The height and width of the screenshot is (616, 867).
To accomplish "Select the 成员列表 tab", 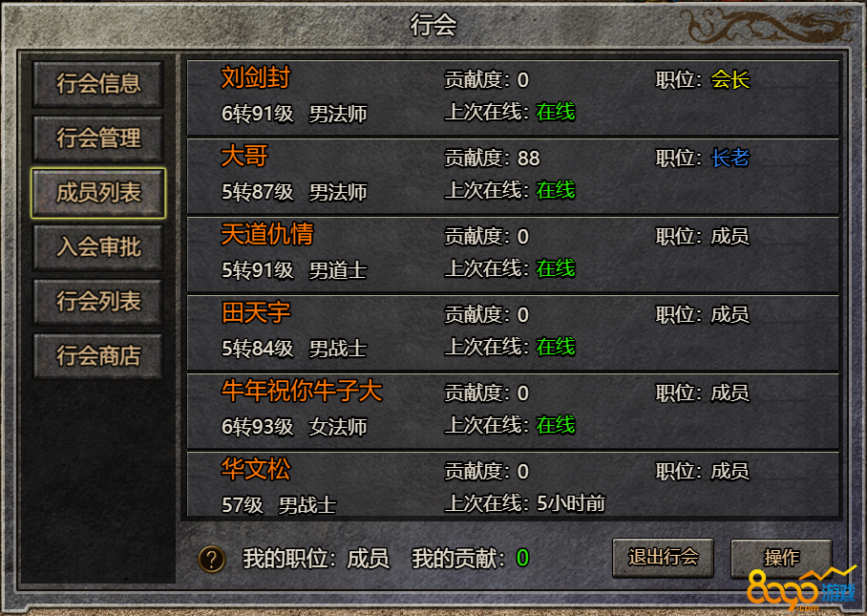I will 98,193.
